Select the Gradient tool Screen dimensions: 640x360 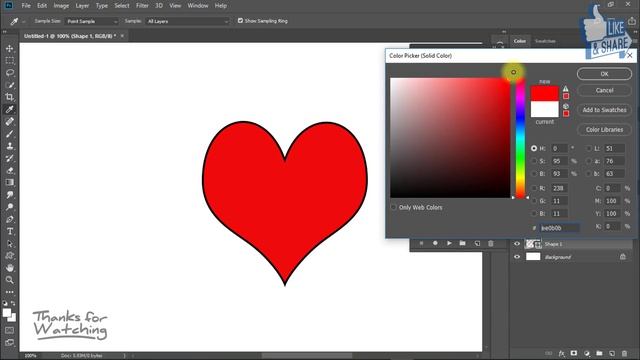9,182
